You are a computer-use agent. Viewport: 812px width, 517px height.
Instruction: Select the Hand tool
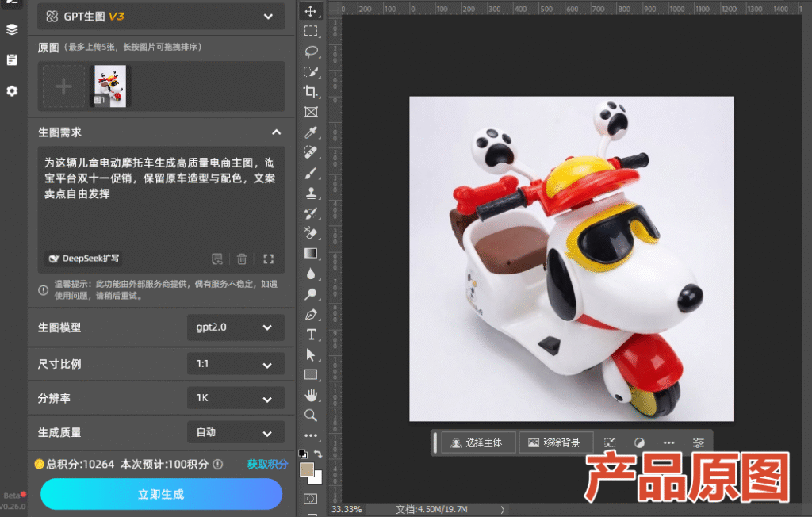point(311,395)
